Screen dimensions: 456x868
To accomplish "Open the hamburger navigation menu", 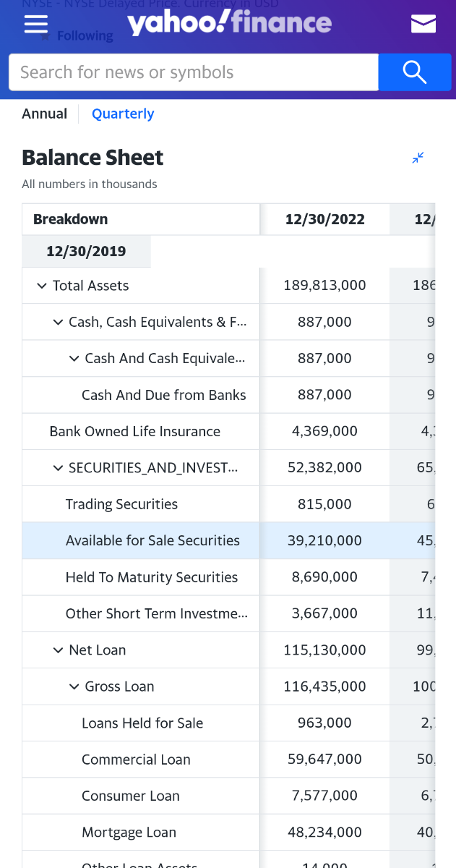I will (x=35, y=24).
